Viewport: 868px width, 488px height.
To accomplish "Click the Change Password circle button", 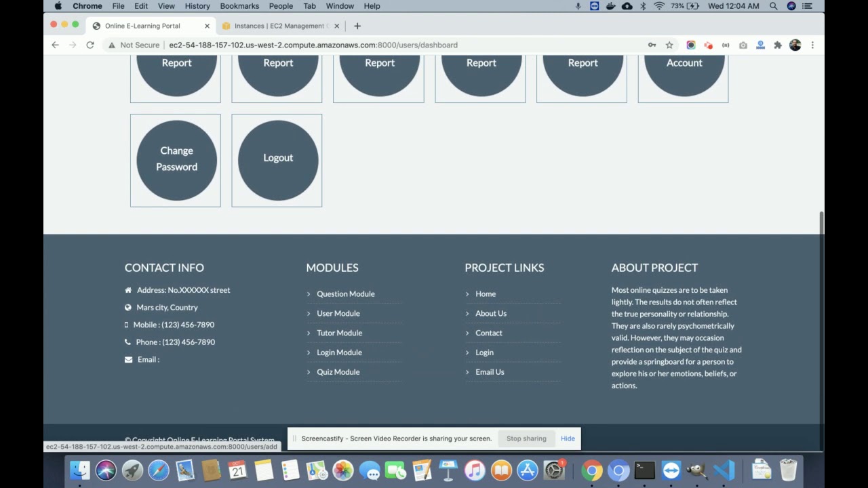I will pos(176,160).
